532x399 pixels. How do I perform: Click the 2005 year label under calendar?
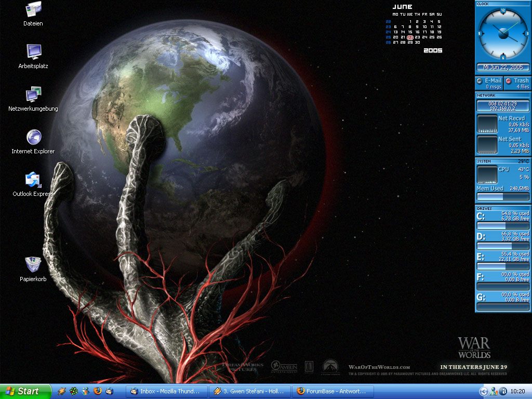pyautogui.click(x=433, y=50)
